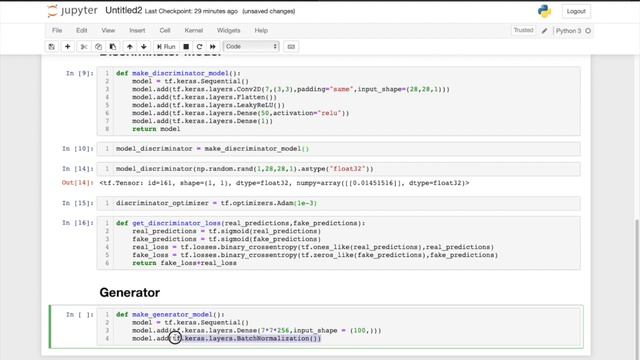Viewport: 640px width, 360px height.
Task: Click the BatchNormalization line in generator cell
Action: 227,339
